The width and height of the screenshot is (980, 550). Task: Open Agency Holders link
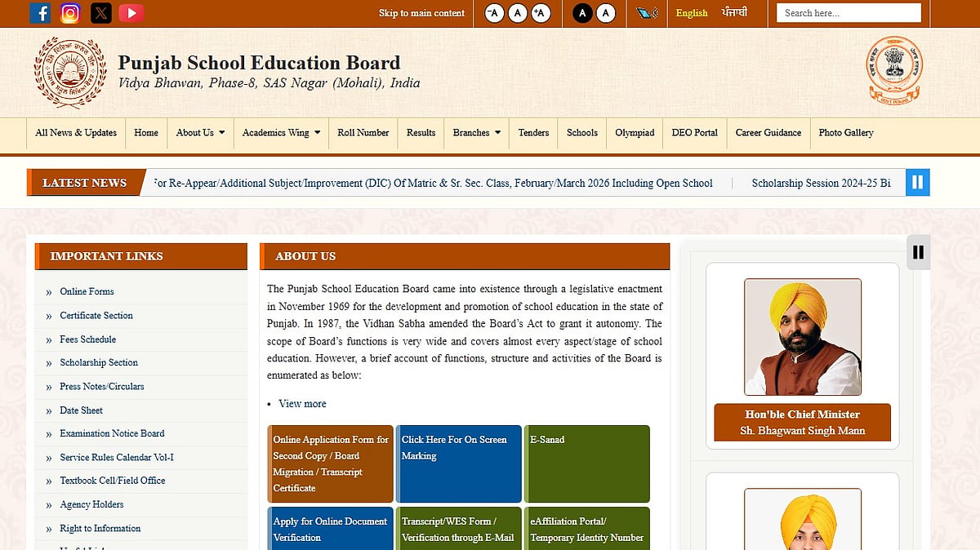[91, 504]
